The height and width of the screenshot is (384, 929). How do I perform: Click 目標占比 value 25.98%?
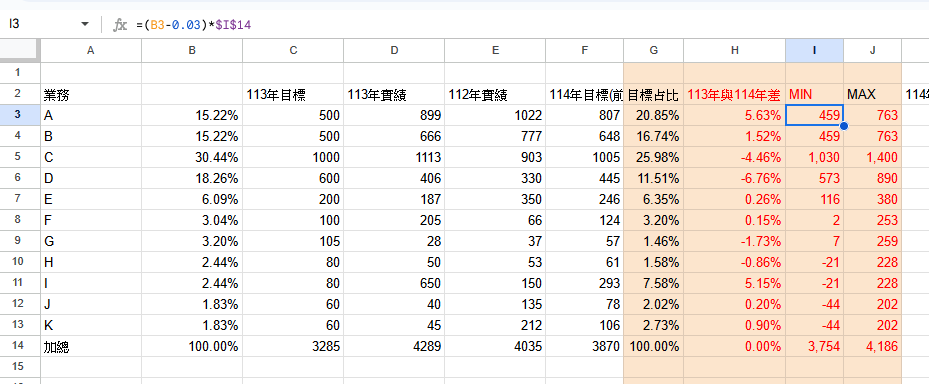tap(653, 158)
